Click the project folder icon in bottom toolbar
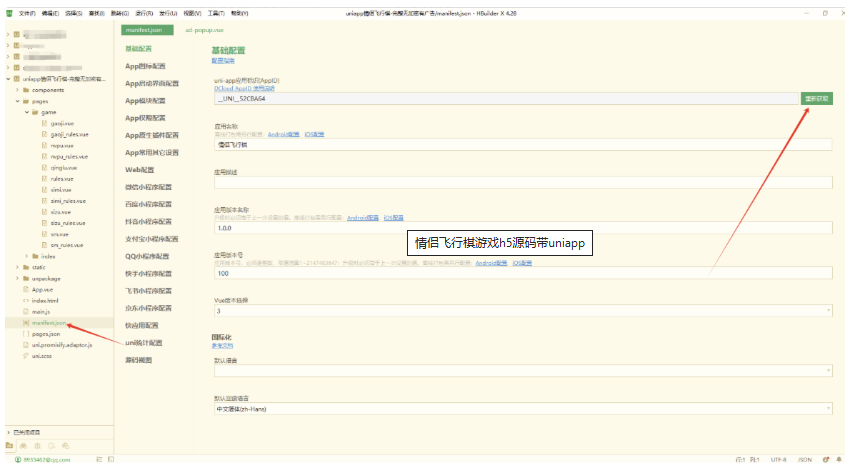This screenshot has height=466, width=845. pyautogui.click(x=9, y=445)
